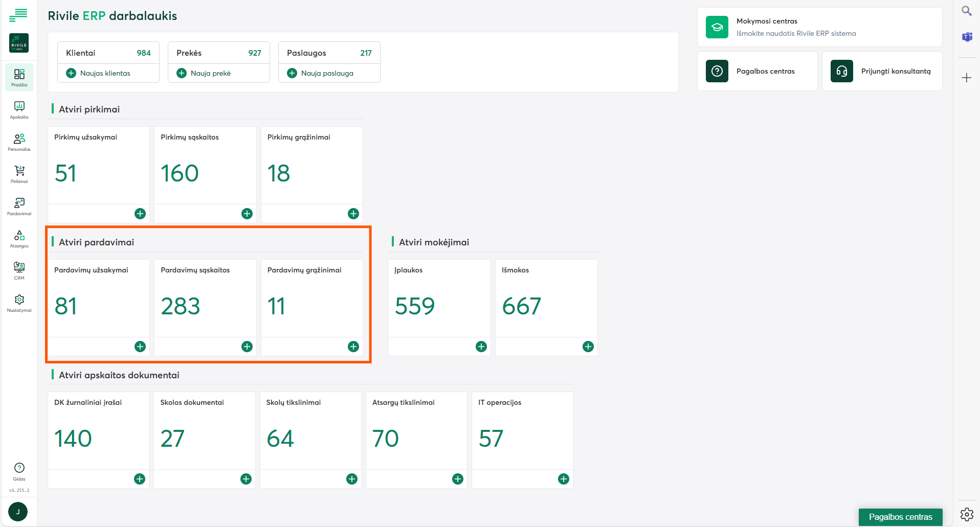Screen dimensions: 980x527
Task: Create new Naujas klientas
Action: point(99,73)
